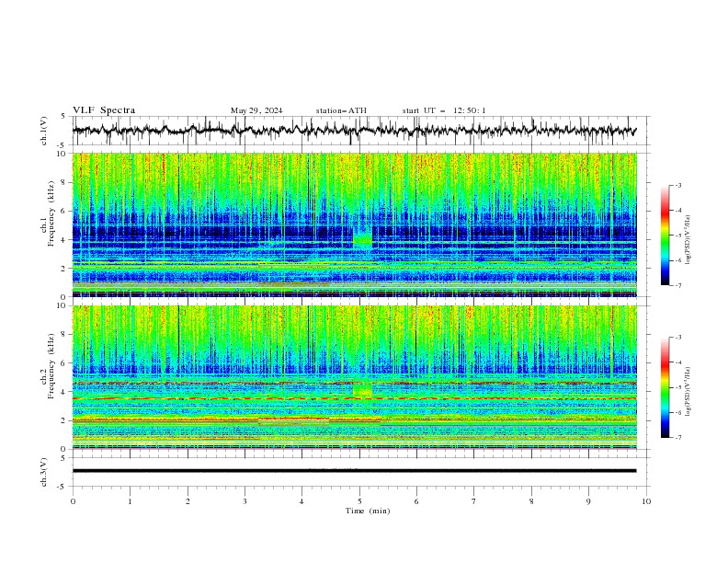
Task: Click the "6" kHz tick on ch.2 spectrogram
Action: pos(63,363)
